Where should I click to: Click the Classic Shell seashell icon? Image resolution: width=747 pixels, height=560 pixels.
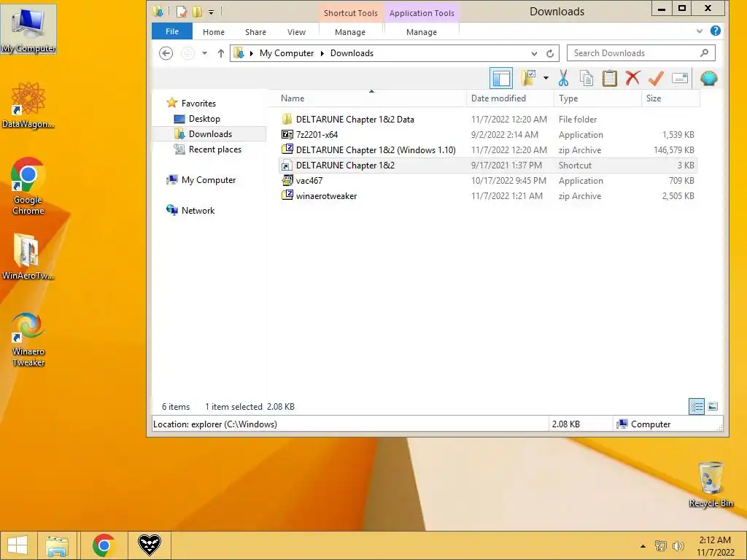(x=708, y=78)
